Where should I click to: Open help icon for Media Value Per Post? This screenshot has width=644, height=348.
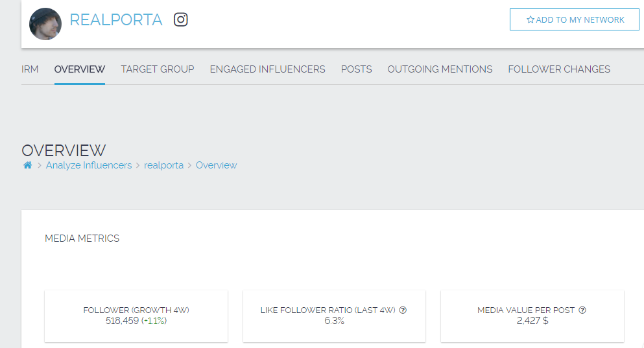click(x=582, y=310)
